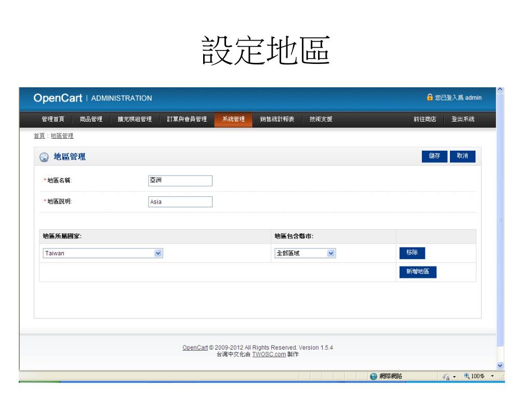Image resolution: width=532 pixels, height=399 pixels.
Task: Open the 管理首頁 menu
Action: tap(53, 119)
